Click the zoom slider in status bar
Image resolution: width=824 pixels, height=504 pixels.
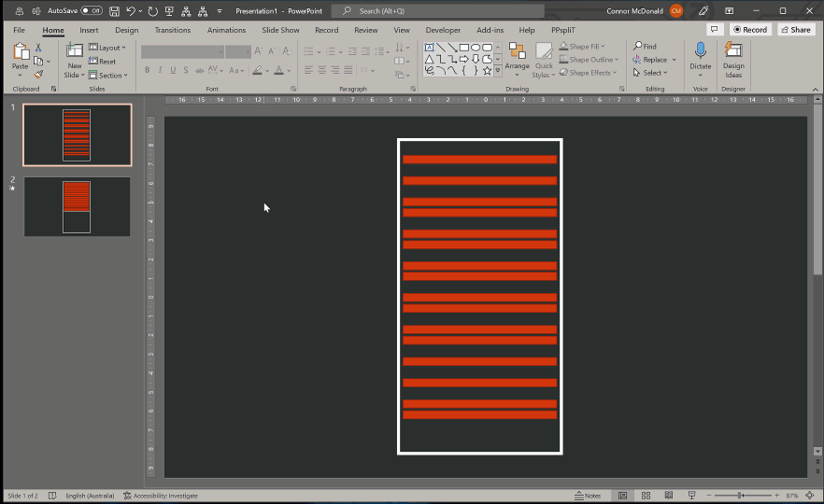(741, 496)
